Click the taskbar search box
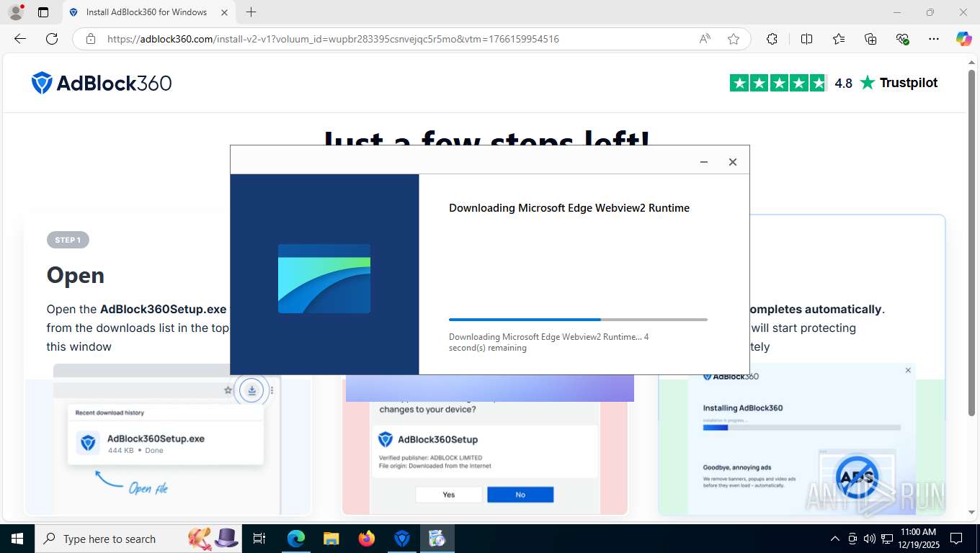 coord(138,539)
